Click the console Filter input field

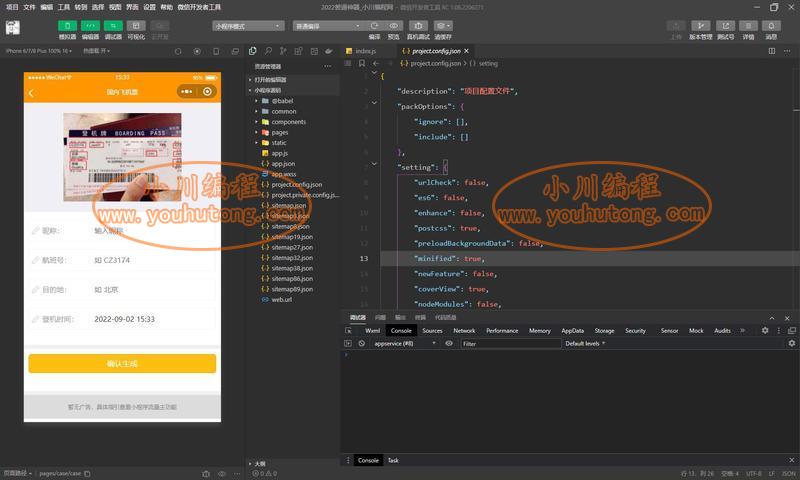click(511, 344)
